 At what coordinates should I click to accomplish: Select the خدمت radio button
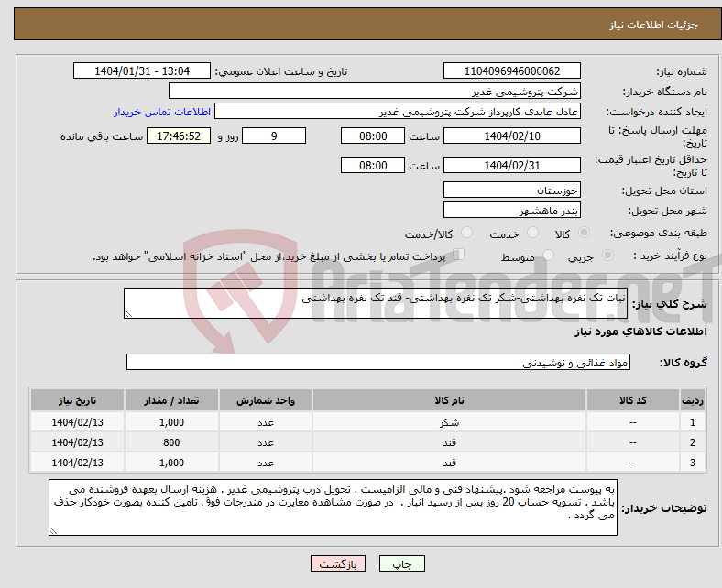coord(532,233)
